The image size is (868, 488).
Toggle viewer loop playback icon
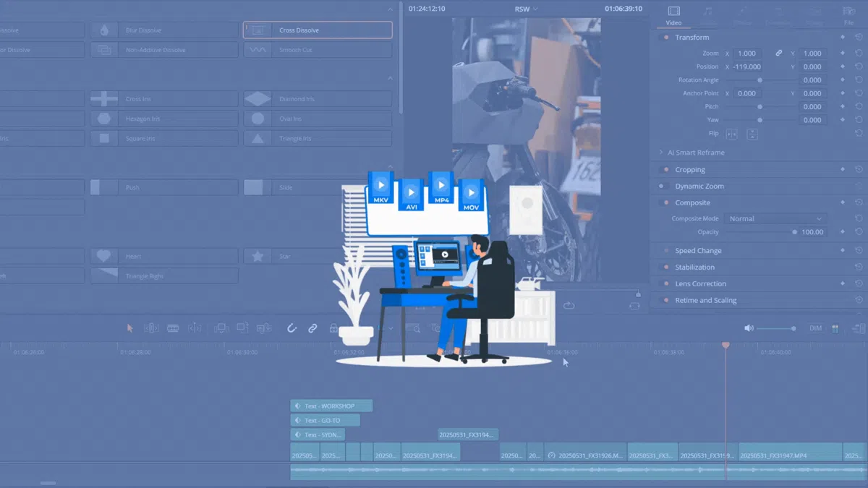point(569,306)
